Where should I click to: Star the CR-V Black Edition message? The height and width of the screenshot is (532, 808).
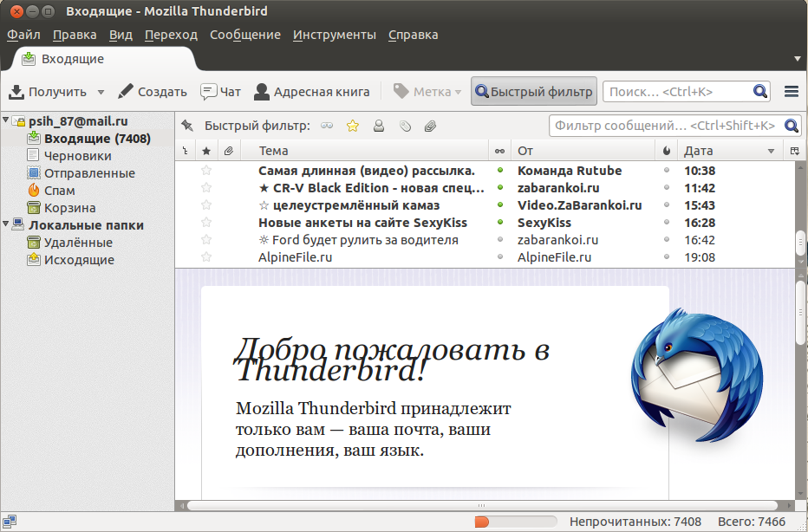click(206, 187)
